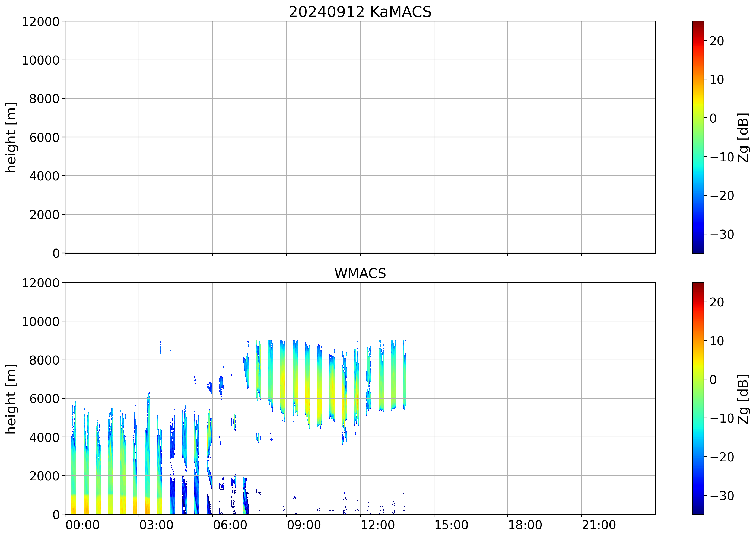Screen dimensions: 756x537
Task: Click the 00:00 x-axis tick label
Action: [x=82, y=525]
